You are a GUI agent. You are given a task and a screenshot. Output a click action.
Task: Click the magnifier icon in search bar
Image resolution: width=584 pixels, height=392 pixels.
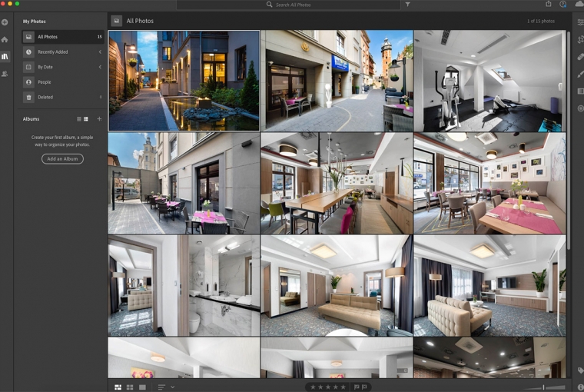[269, 5]
